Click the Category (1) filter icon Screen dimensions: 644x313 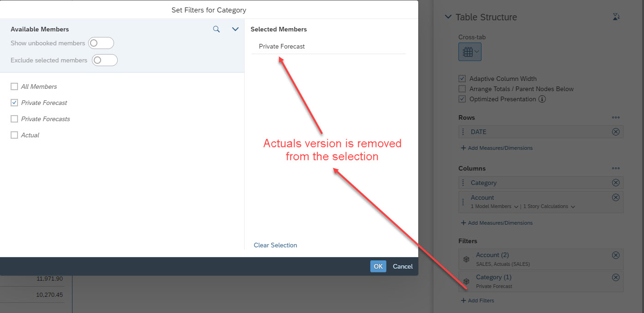[x=466, y=282]
